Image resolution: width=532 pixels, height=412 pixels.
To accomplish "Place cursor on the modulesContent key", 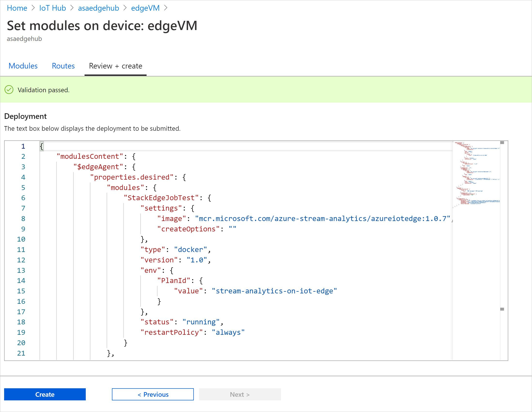I will click(x=90, y=156).
